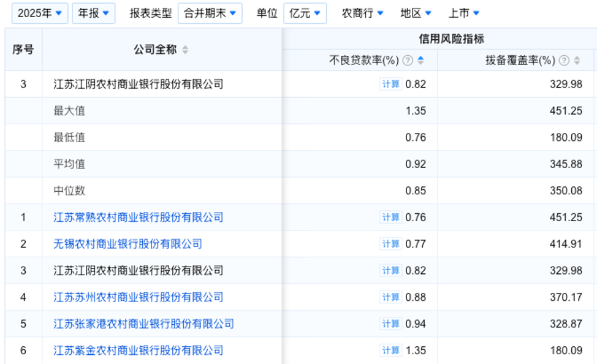Select the 平均值 row label
Image resolution: width=597 pixels, height=364 pixels.
pos(69,164)
